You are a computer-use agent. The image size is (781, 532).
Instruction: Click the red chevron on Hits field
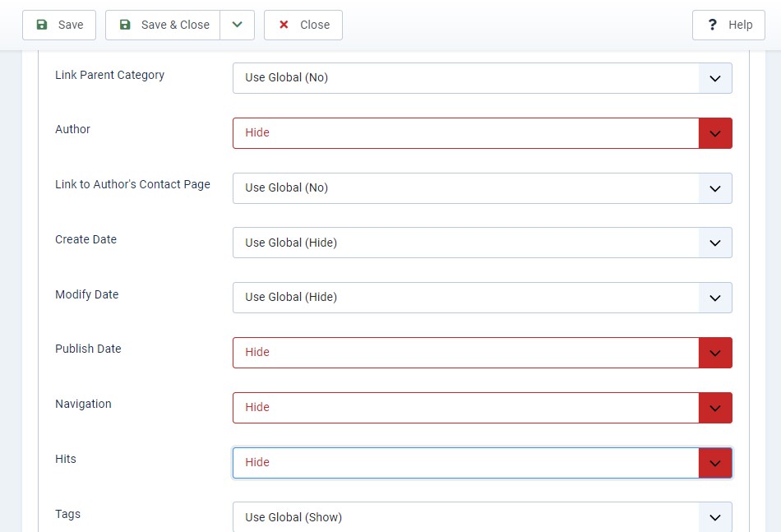coord(714,463)
